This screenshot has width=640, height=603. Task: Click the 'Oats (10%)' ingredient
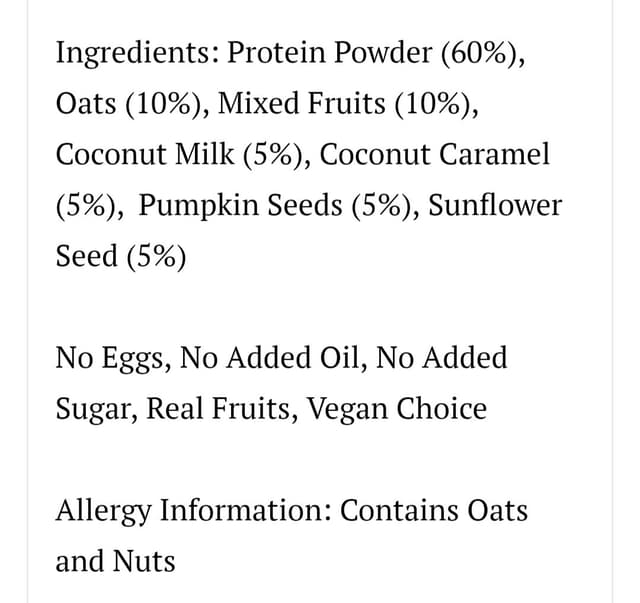(129, 103)
